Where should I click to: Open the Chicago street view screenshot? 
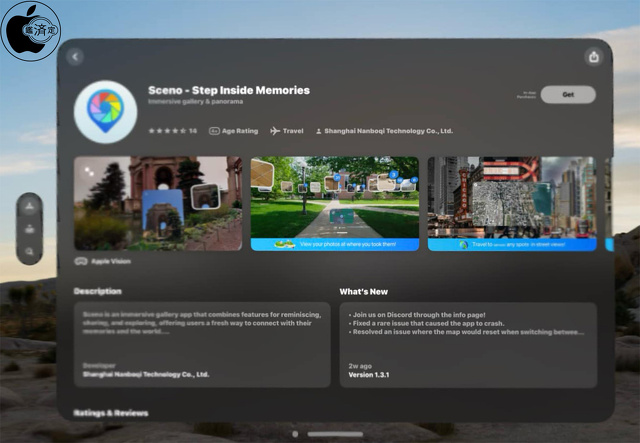click(512, 203)
